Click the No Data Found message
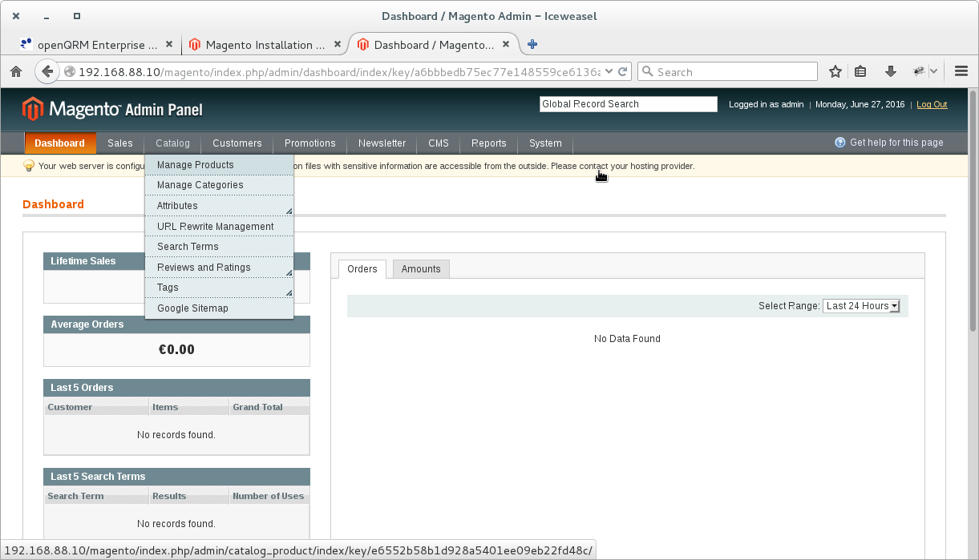This screenshot has width=979, height=560. click(627, 339)
